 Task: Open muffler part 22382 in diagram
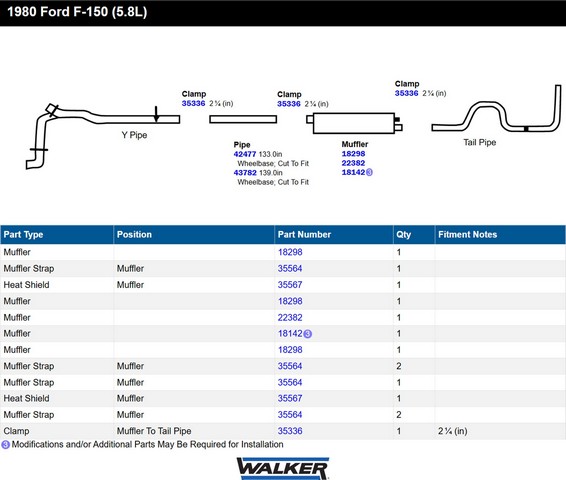pos(353,163)
